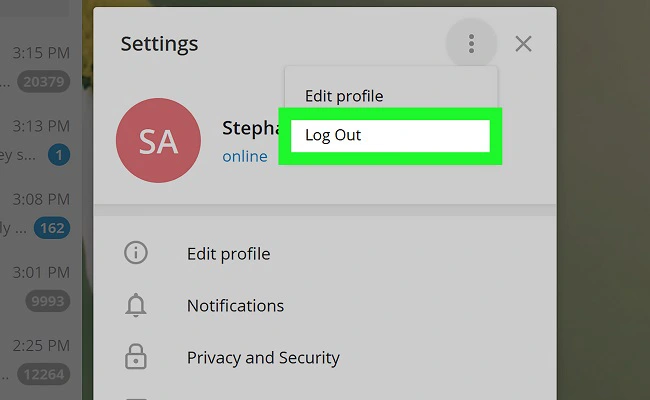This screenshot has width=650, height=400.
Task: Close the Settings dialog with X
Action: coord(523,44)
